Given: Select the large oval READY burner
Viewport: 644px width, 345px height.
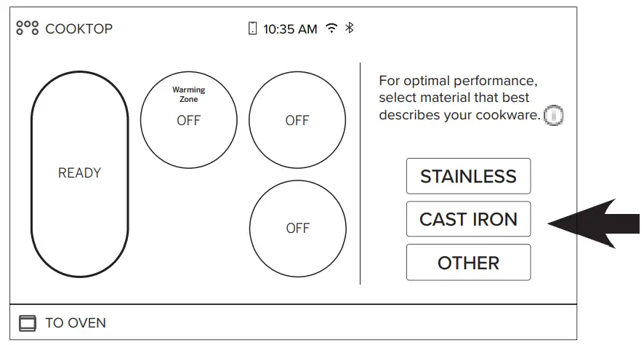Looking at the screenshot, I should [x=79, y=173].
